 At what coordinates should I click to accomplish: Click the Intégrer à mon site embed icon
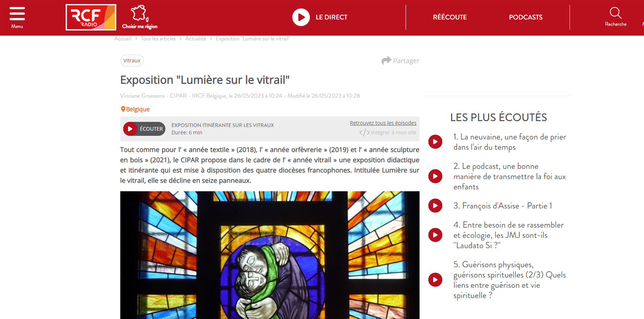tap(364, 133)
